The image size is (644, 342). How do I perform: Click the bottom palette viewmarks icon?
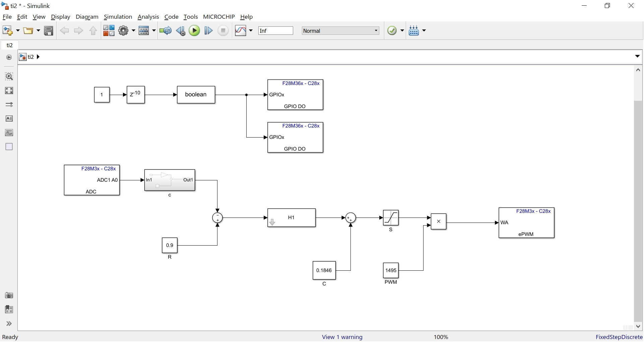tap(9, 310)
